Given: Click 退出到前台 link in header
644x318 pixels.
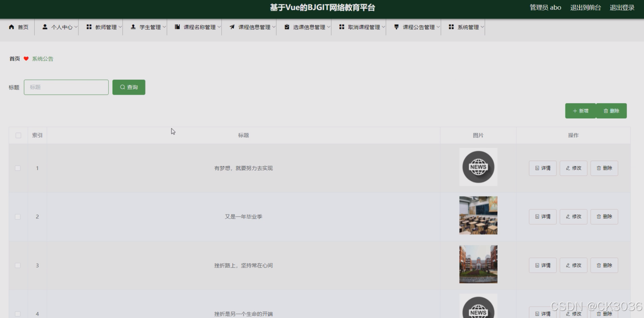Looking at the screenshot, I should (585, 7).
